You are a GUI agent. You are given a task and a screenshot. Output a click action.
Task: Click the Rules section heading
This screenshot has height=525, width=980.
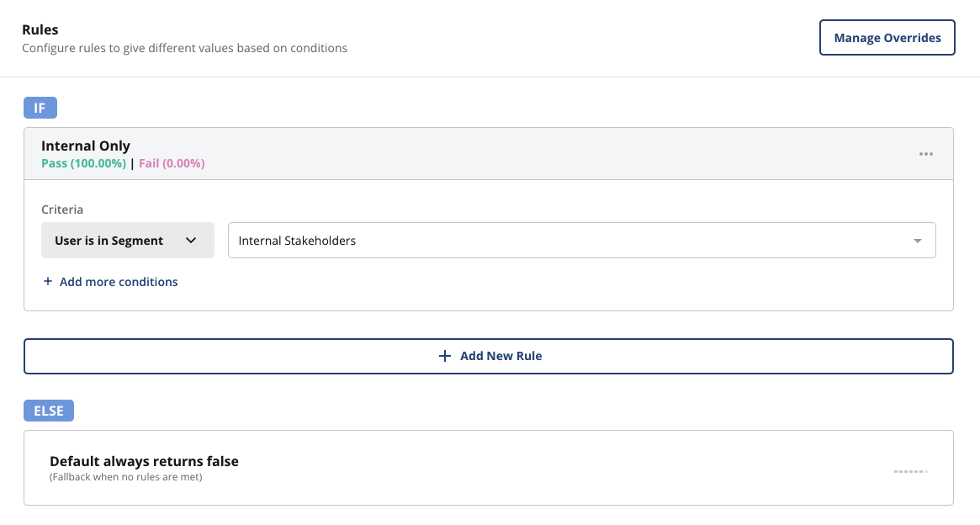coord(40,29)
